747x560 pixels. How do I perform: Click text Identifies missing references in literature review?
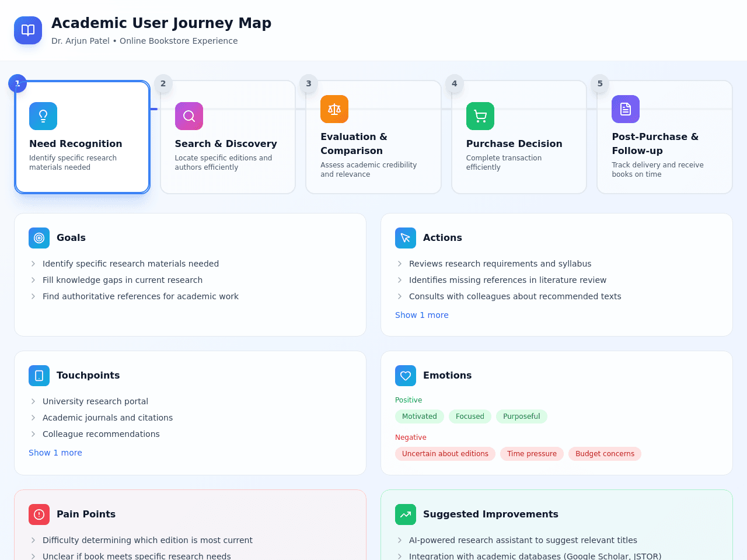508,280
